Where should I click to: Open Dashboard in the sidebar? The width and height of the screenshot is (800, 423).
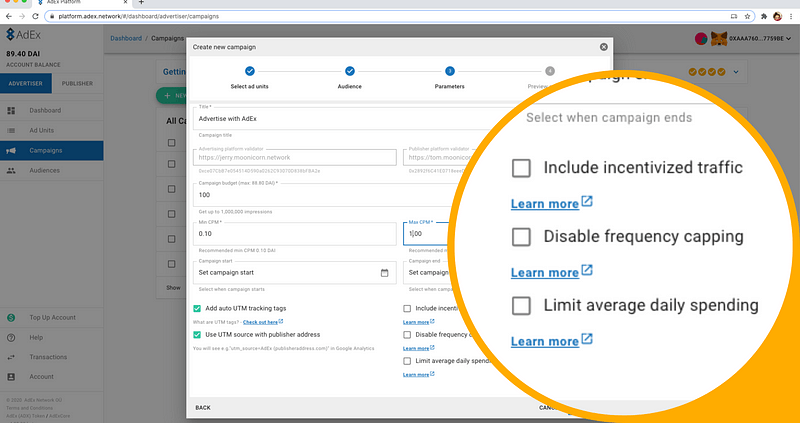[x=52, y=110]
